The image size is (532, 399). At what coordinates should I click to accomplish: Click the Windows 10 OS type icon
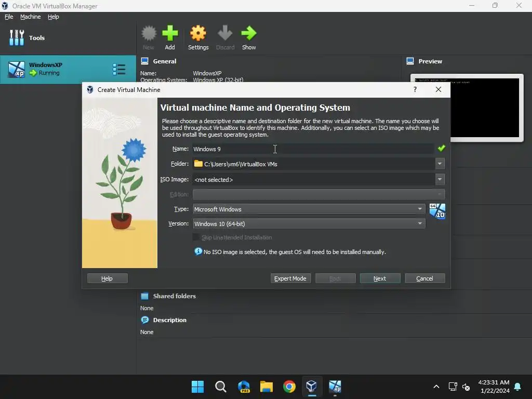[x=437, y=211]
